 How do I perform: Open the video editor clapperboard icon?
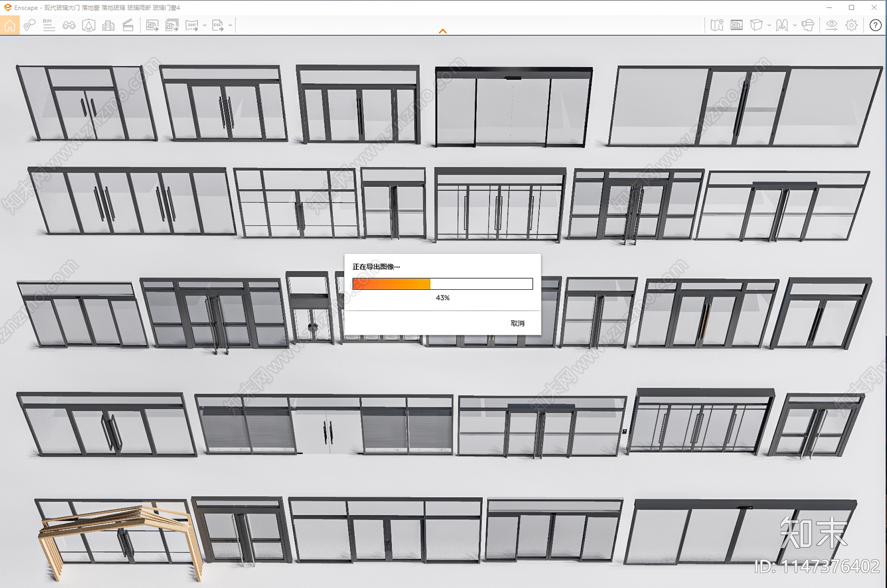[128, 25]
